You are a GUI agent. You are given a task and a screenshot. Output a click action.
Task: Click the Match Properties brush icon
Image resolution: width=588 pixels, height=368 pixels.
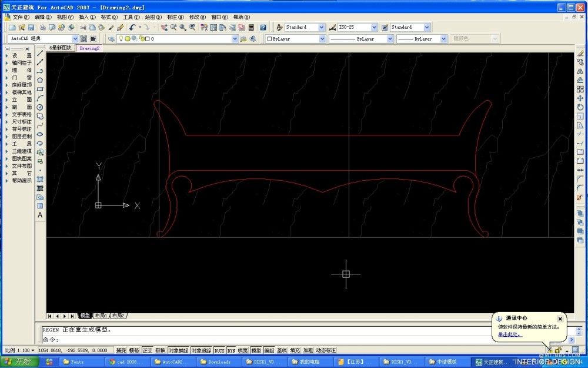111,28
